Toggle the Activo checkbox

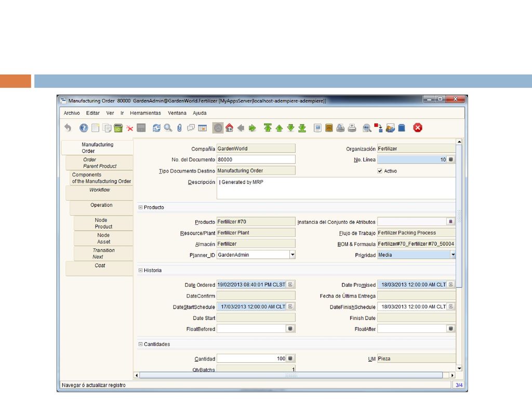380,171
